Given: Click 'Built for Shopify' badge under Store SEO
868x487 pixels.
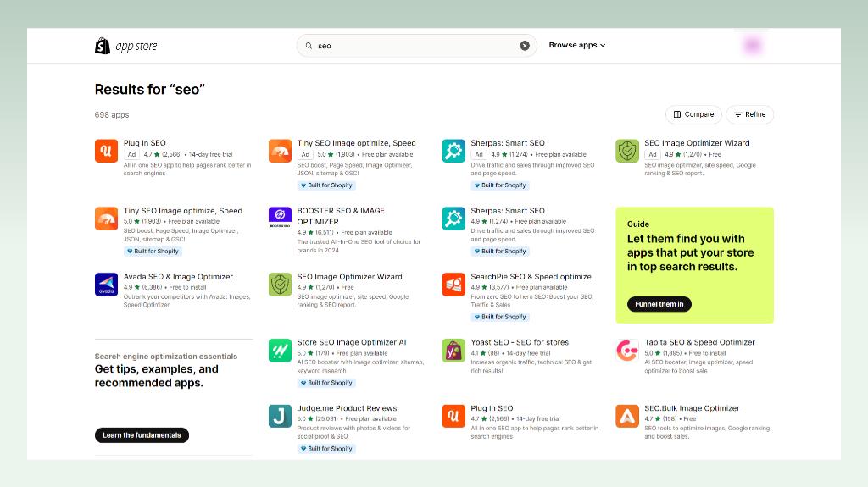Looking at the screenshot, I should pyautogui.click(x=326, y=383).
